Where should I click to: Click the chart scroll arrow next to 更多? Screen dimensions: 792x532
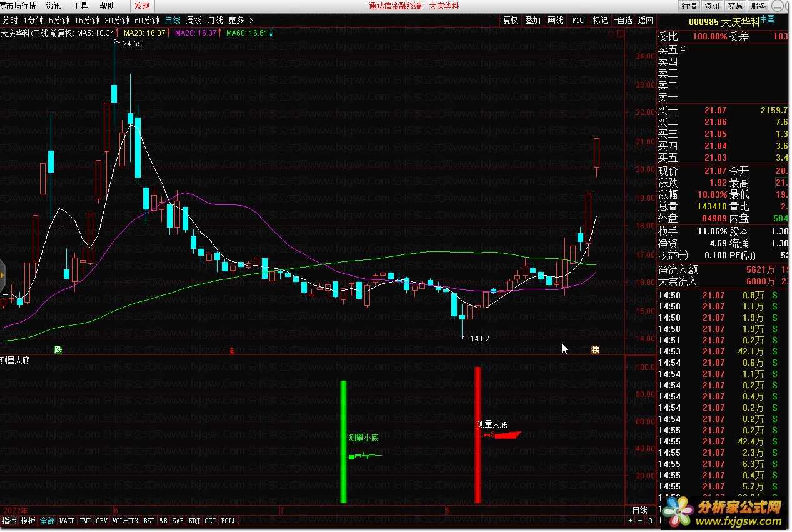pyautogui.click(x=251, y=21)
